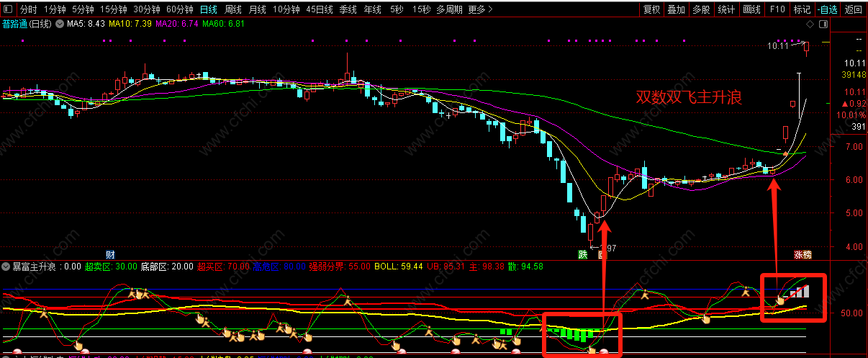Click the 超买区: 70.00 parameter
Image resolution: width=868 pixels, height=358 pixels.
(x=223, y=267)
